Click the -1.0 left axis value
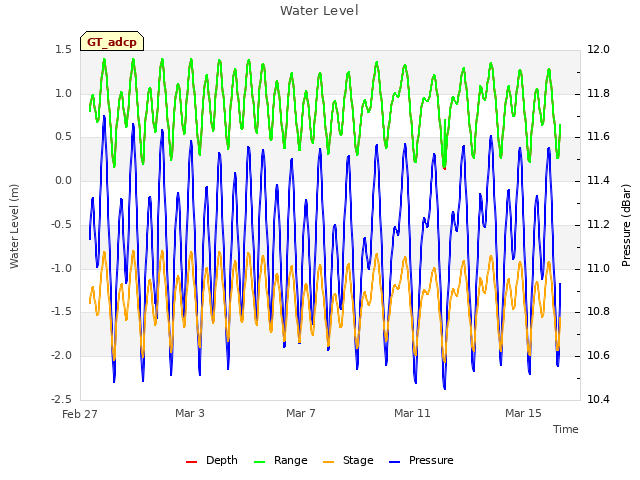The height and width of the screenshot is (480, 640). coord(62,268)
